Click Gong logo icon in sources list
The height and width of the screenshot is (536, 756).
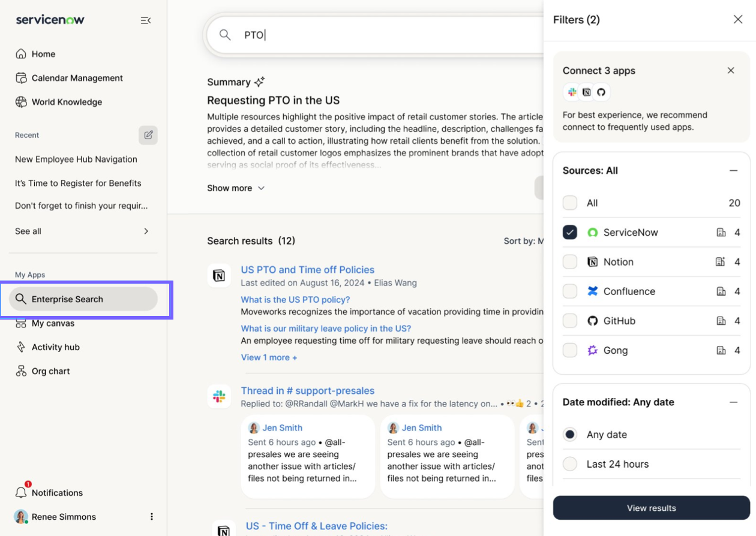coord(592,350)
